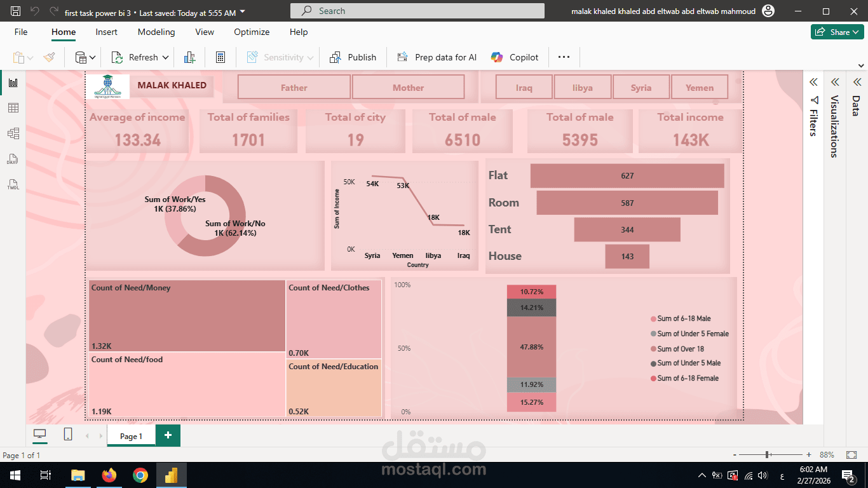The image size is (868, 488).
Task: Click the Search box in title bar
Action: tap(417, 11)
